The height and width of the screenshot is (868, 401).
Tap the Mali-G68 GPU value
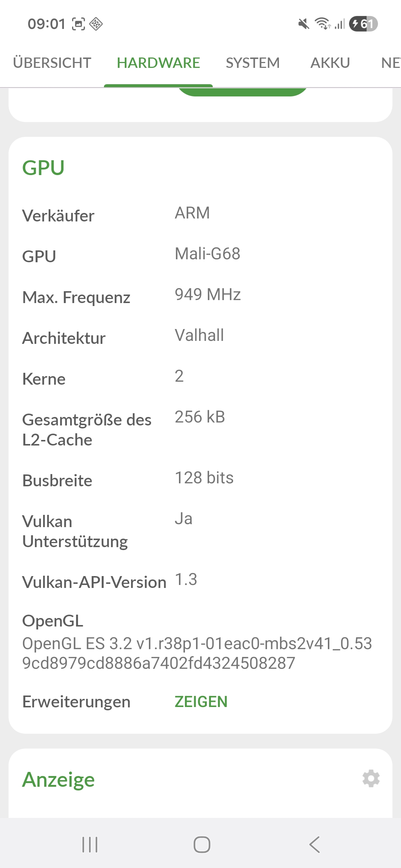tap(208, 254)
